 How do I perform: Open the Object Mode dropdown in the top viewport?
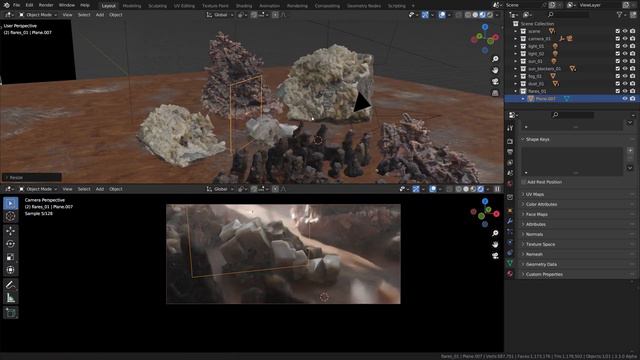point(38,15)
